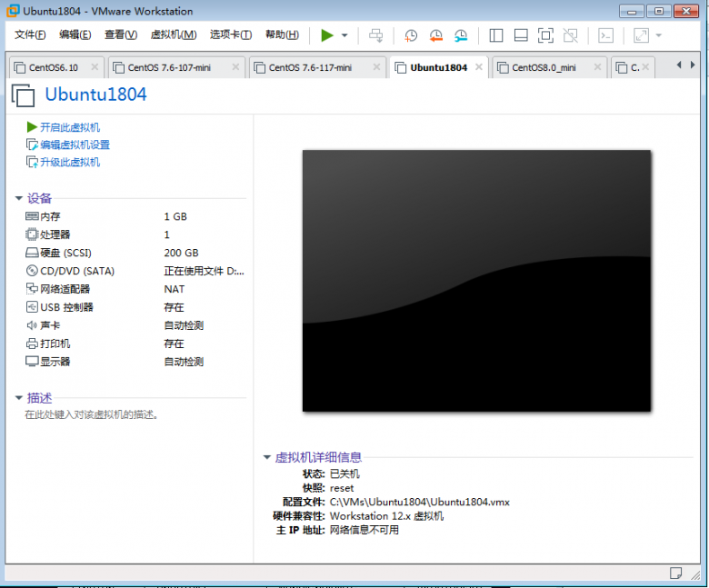Open the console view icon
Viewport: 709px width, 588px height.
click(x=605, y=35)
